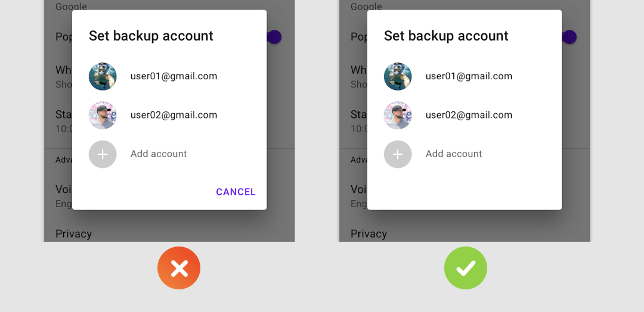Click the snorkeler avatar in right dialog
The image size is (644, 312).
coord(398,76)
